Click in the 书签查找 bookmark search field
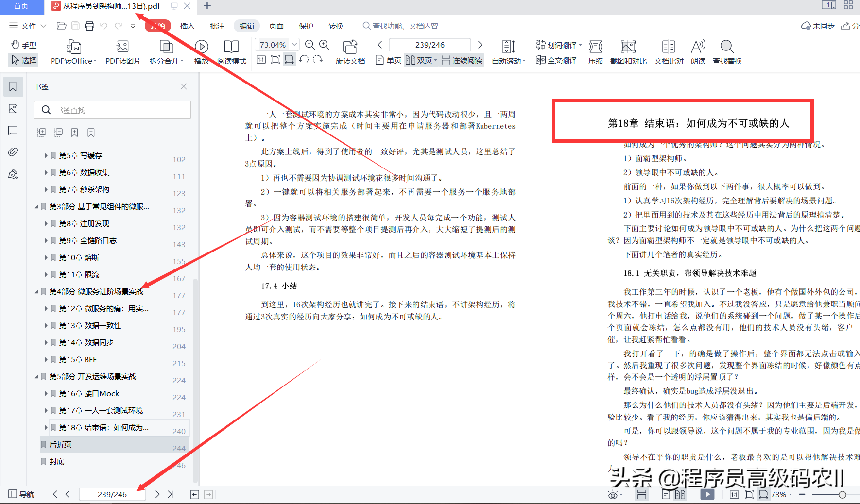Viewport: 860px width, 504px height. coord(112,110)
